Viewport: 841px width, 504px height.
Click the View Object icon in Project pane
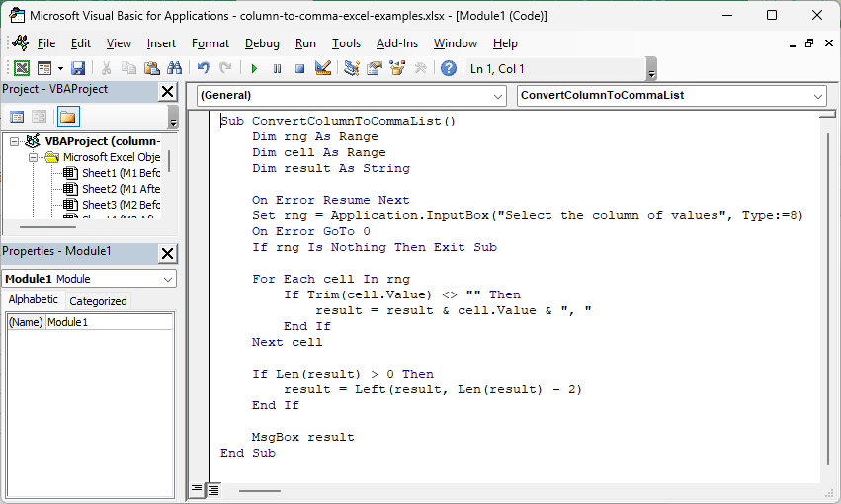click(40, 117)
